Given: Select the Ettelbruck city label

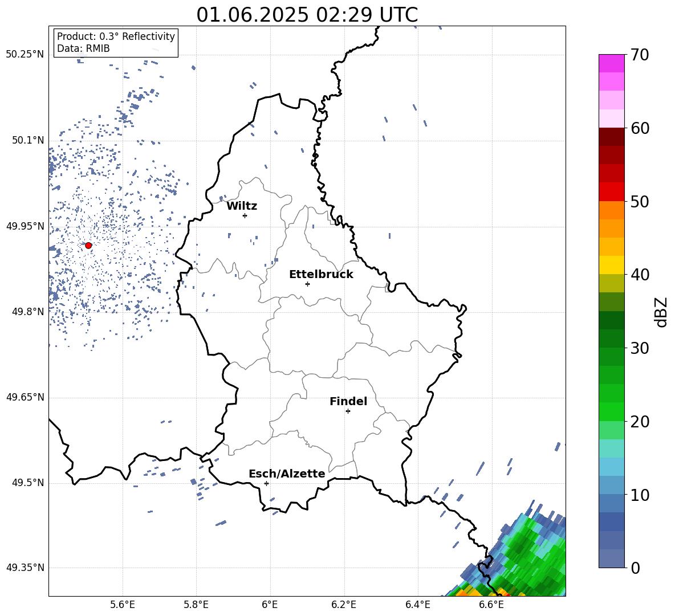Looking at the screenshot, I should (321, 275).
